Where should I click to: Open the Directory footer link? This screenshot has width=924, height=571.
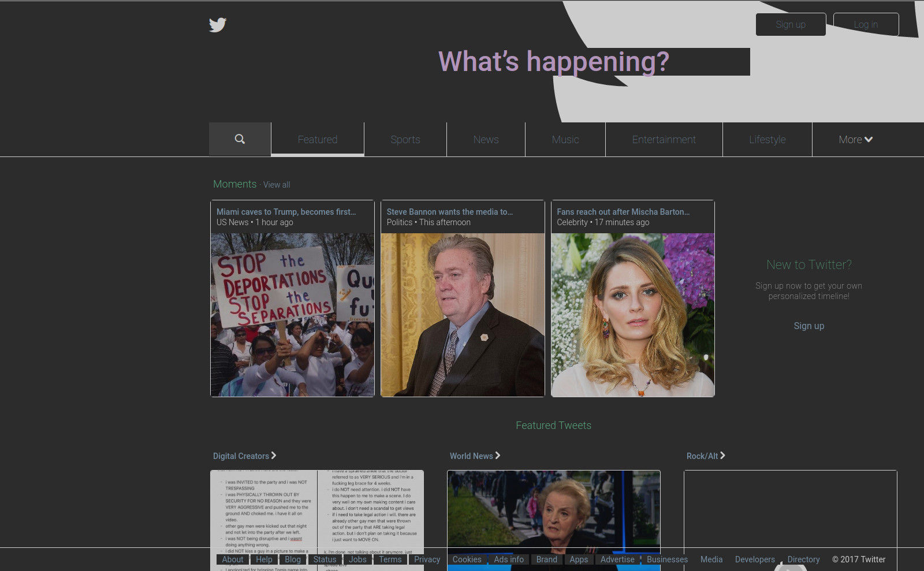[803, 559]
